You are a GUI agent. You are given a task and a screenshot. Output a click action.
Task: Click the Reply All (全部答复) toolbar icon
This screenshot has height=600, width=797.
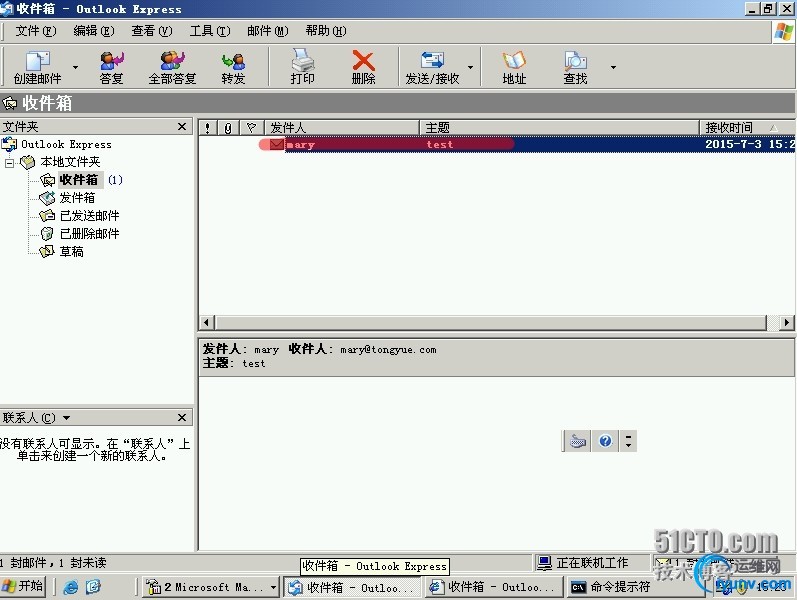(172, 67)
